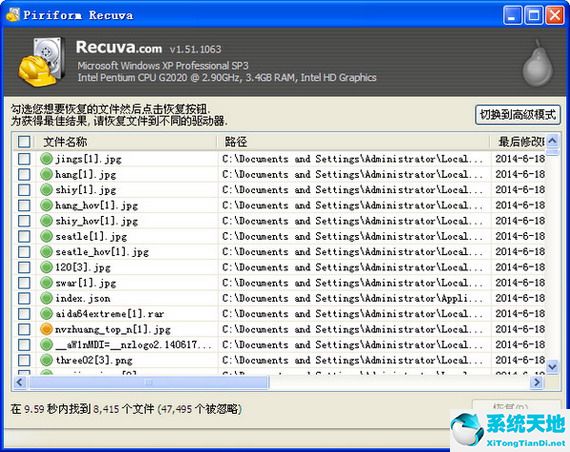Image resolution: width=570 pixels, height=452 pixels.
Task: Click orange status icon of nvzhuang_top_n[1].jpg
Action: pyautogui.click(x=47, y=329)
